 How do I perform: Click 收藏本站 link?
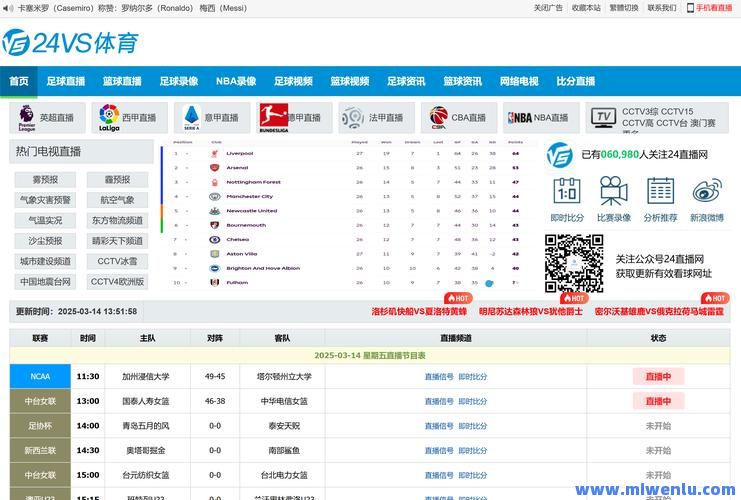[x=586, y=8]
